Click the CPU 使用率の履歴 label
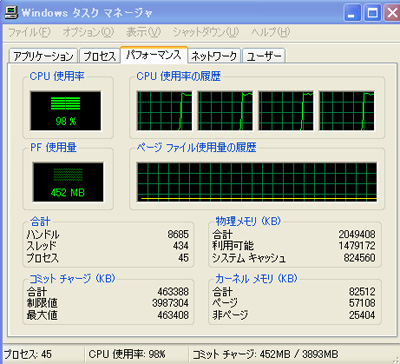This screenshot has width=400, height=364. [x=179, y=76]
